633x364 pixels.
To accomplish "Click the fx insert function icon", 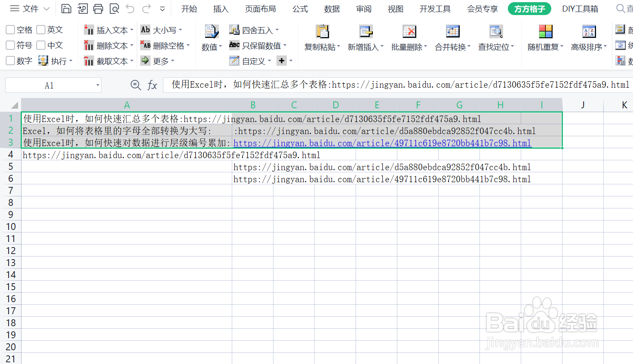I will pos(152,85).
